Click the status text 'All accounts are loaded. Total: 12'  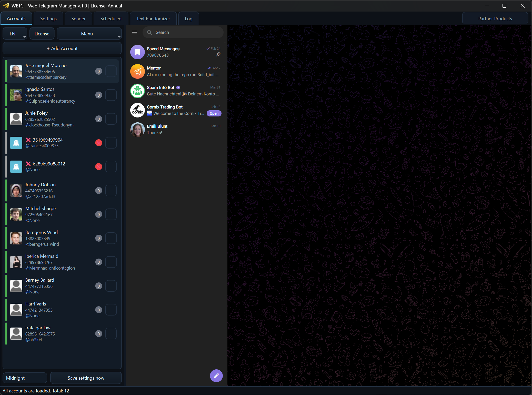(36, 391)
